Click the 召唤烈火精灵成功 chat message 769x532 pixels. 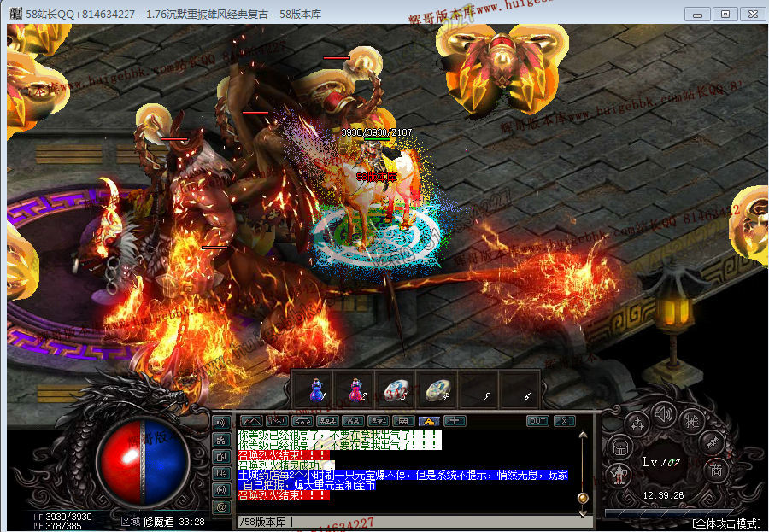(x=286, y=465)
